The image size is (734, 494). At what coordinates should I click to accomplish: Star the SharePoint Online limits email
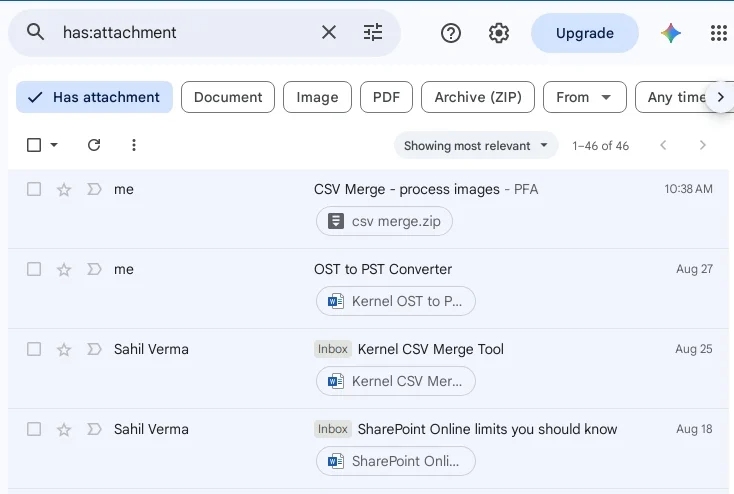pos(64,430)
